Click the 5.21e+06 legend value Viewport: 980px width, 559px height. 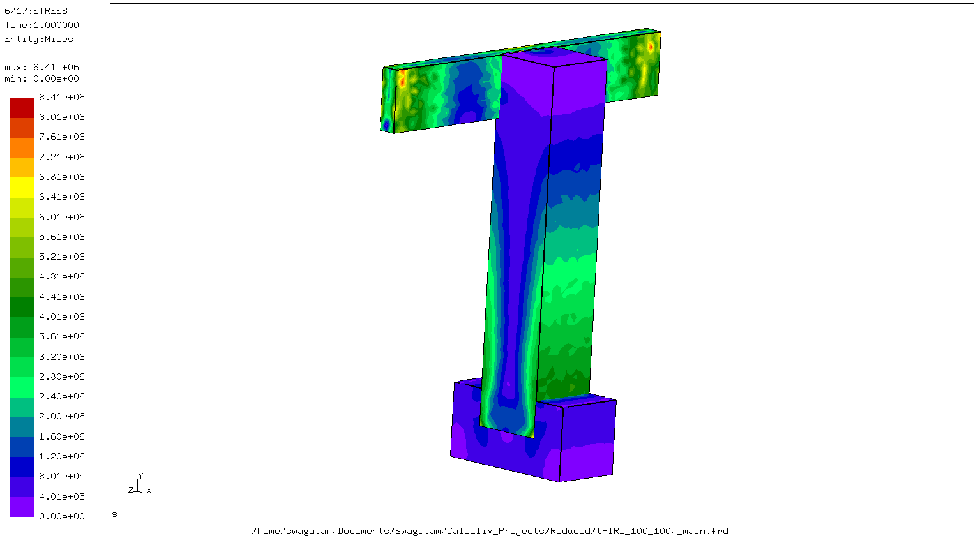[x=62, y=257]
